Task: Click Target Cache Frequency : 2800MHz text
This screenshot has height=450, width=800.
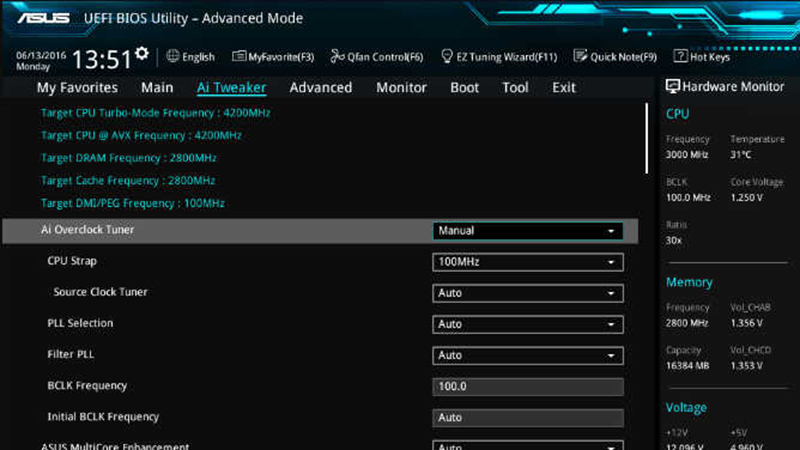Action: (128, 181)
